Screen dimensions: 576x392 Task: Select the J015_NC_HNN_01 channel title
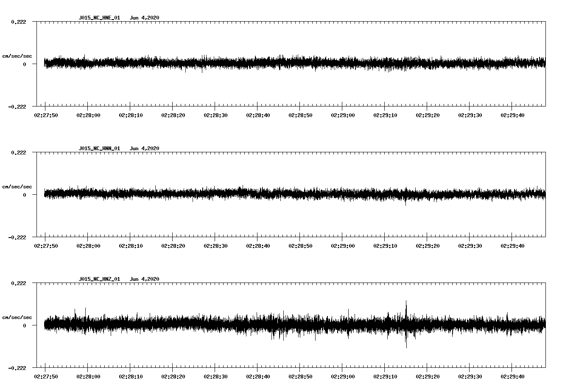pyautogui.click(x=99, y=148)
